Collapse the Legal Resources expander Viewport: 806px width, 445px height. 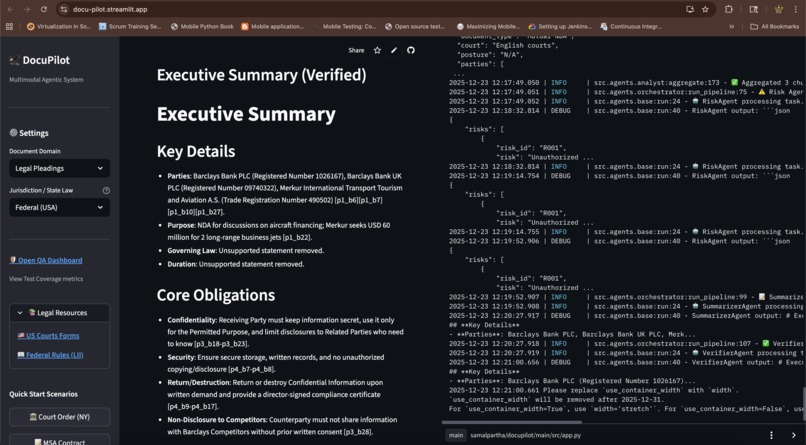[x=59, y=312]
